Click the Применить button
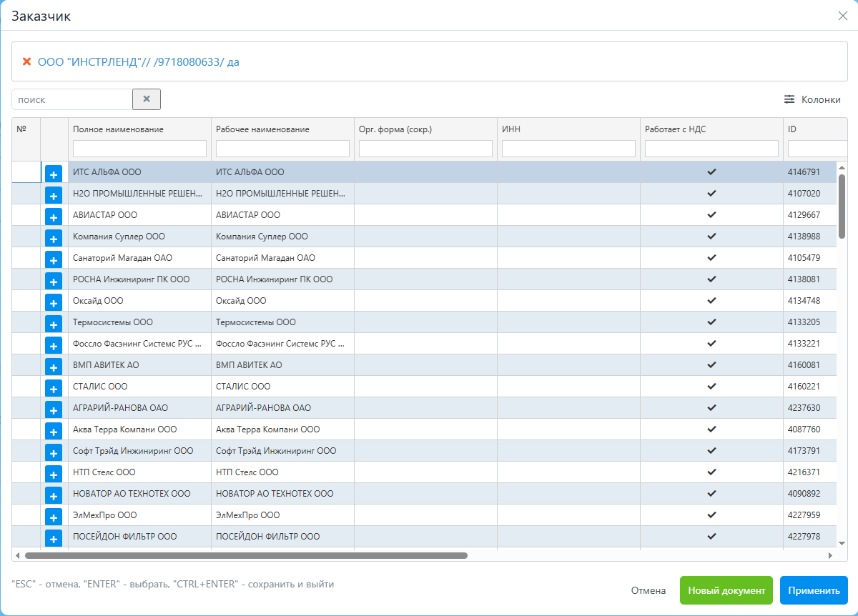 [x=814, y=591]
